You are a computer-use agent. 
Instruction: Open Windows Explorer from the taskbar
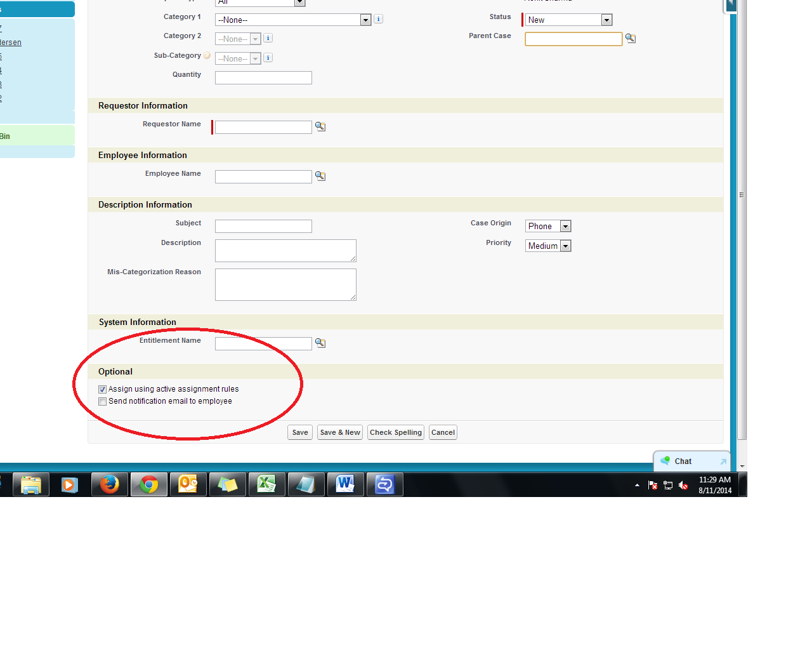click(x=31, y=484)
